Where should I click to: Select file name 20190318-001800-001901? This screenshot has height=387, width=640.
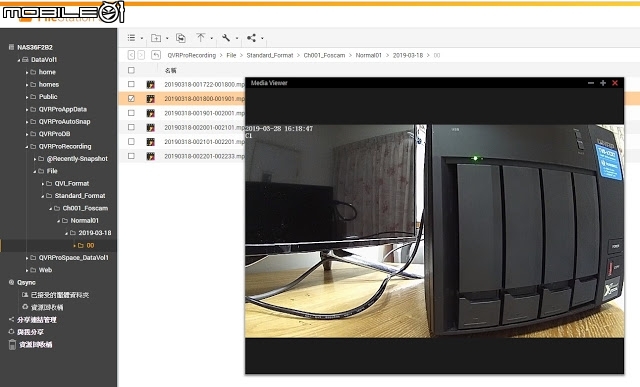click(x=204, y=99)
